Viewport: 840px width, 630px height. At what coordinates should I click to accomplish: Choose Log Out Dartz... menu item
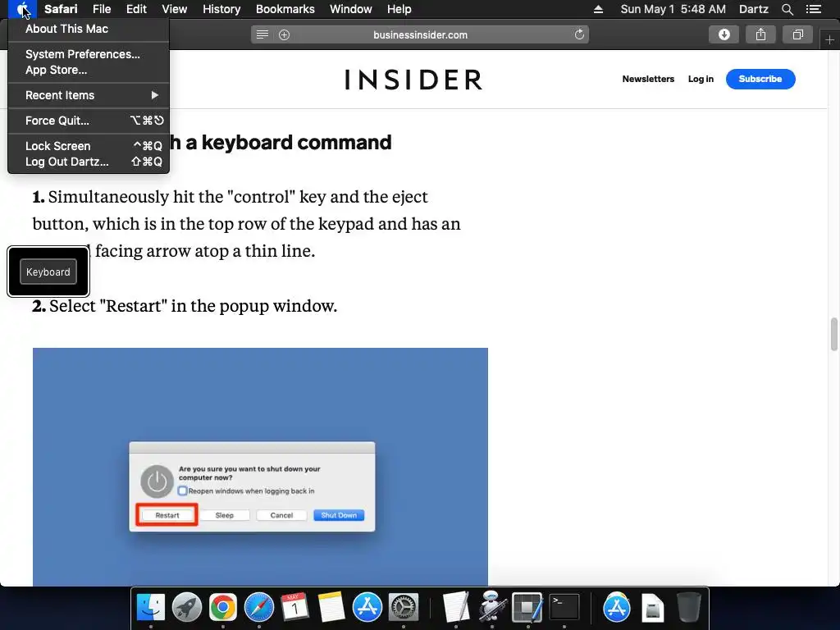click(89, 162)
